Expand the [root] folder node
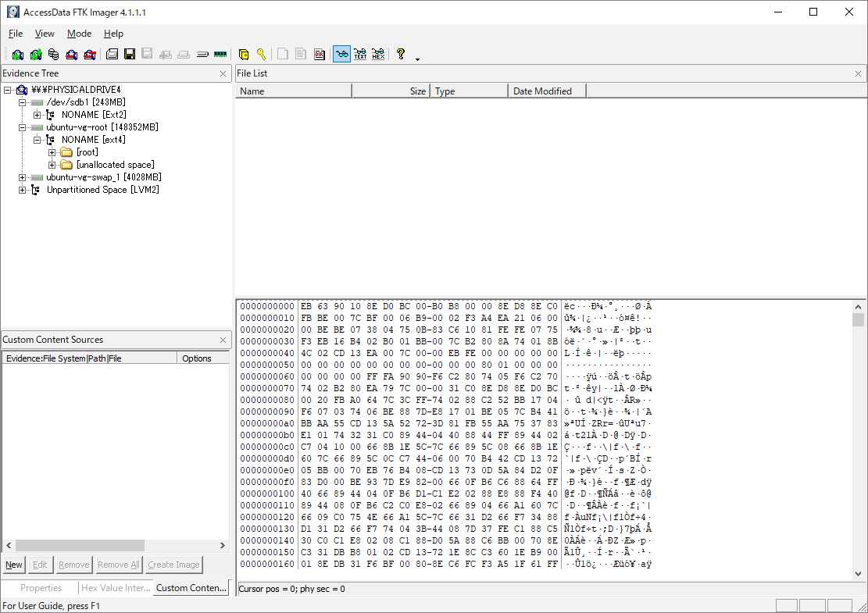The width and height of the screenshot is (868, 613). tap(52, 152)
